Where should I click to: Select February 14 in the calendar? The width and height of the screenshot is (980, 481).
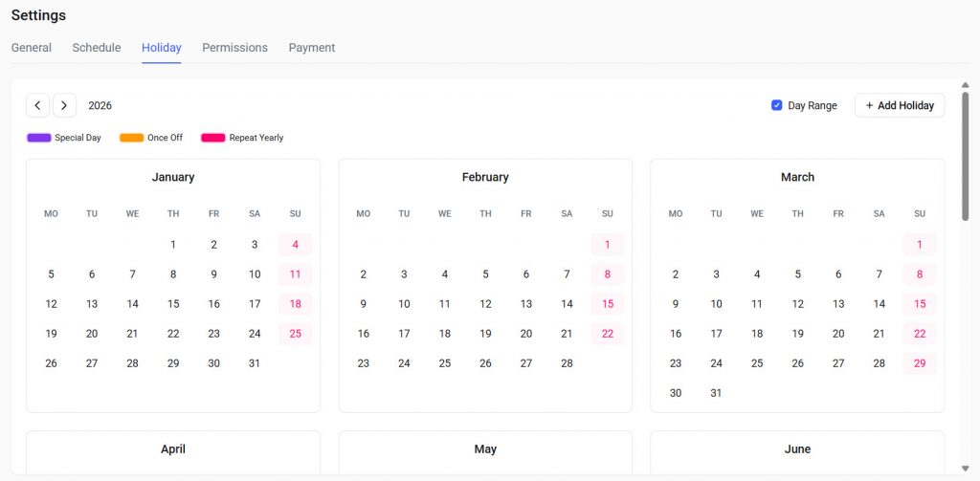[x=567, y=304]
